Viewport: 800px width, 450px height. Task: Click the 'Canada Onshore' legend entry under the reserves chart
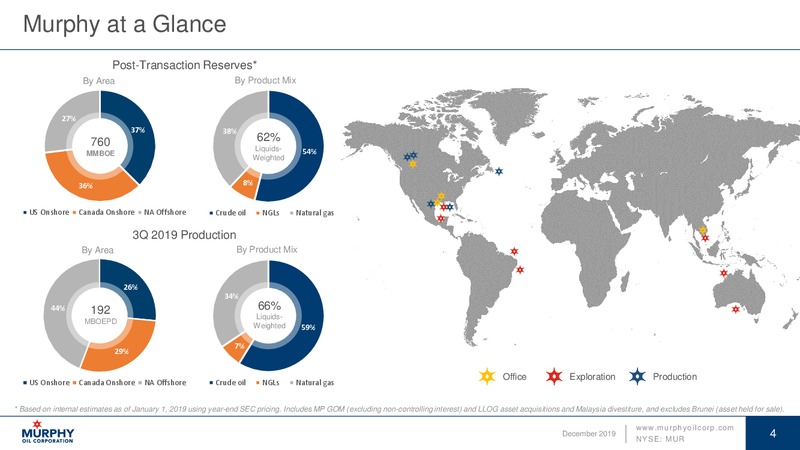tap(104, 212)
